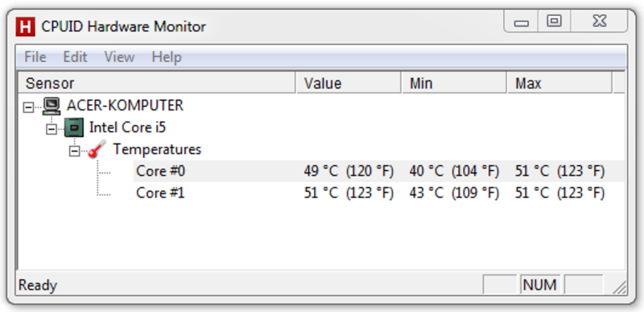Collapse the ACER-KOMPUTER tree node
Image resolution: width=644 pixels, height=312 pixels.
point(28,107)
